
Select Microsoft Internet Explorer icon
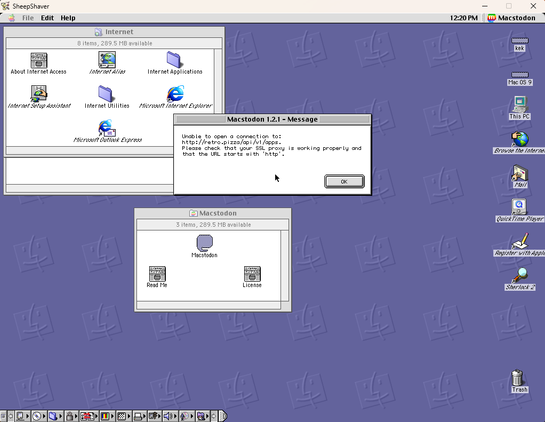[x=176, y=93]
